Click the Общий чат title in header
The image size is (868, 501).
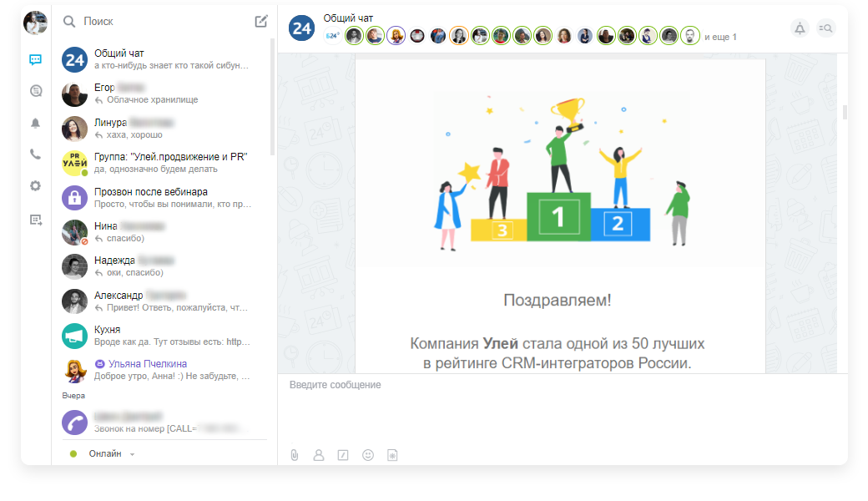point(348,18)
